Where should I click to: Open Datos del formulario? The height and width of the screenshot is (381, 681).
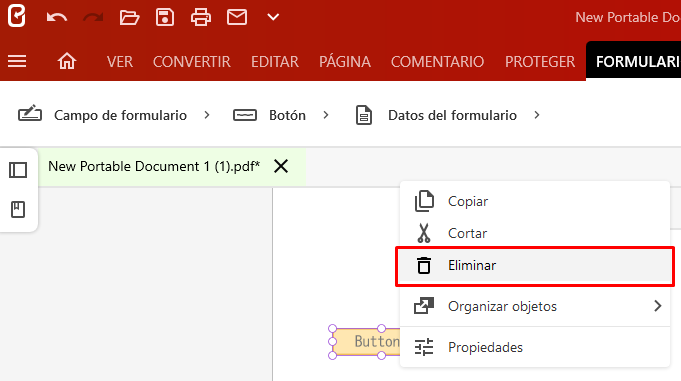tap(453, 115)
